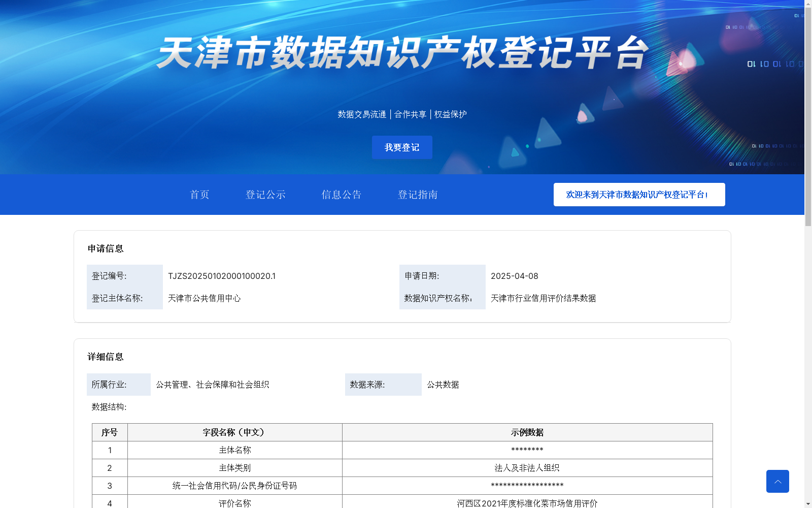Click the 数据知识产权名称 label

(438, 298)
